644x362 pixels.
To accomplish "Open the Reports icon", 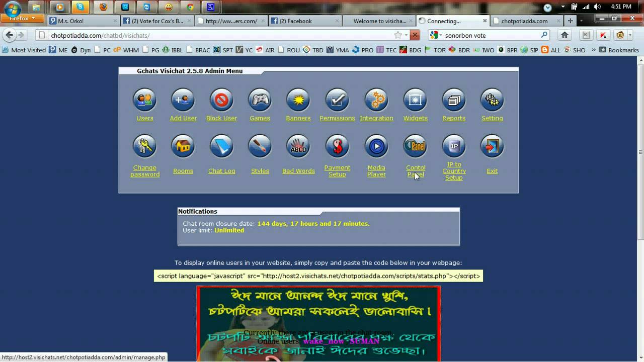I will 454,100.
